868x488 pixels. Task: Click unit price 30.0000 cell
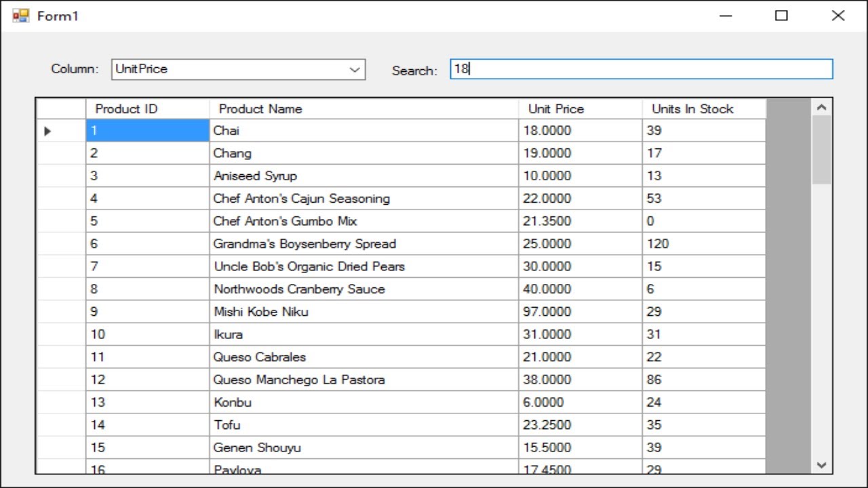(580, 266)
